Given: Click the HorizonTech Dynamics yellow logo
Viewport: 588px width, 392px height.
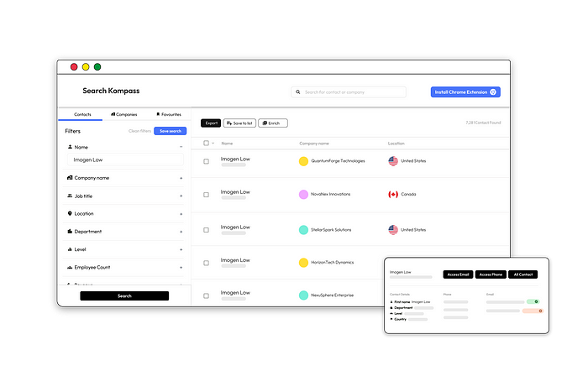Looking at the screenshot, I should pos(303,263).
